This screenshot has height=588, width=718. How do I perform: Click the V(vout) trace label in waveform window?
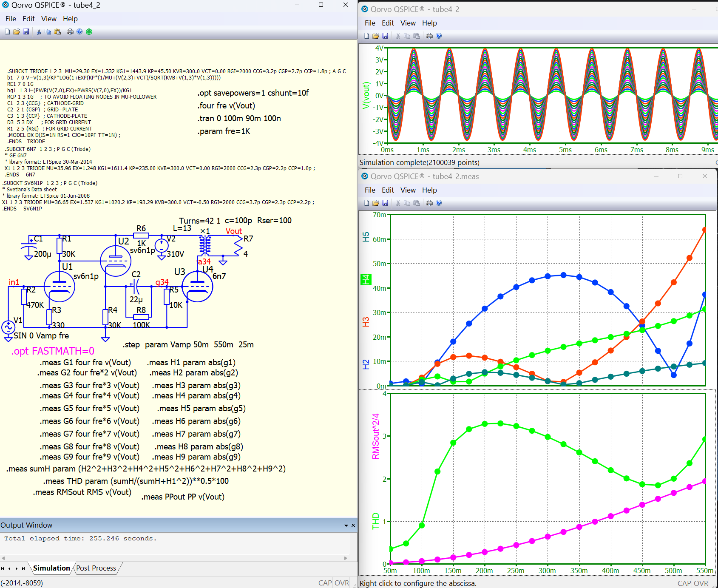(x=366, y=95)
